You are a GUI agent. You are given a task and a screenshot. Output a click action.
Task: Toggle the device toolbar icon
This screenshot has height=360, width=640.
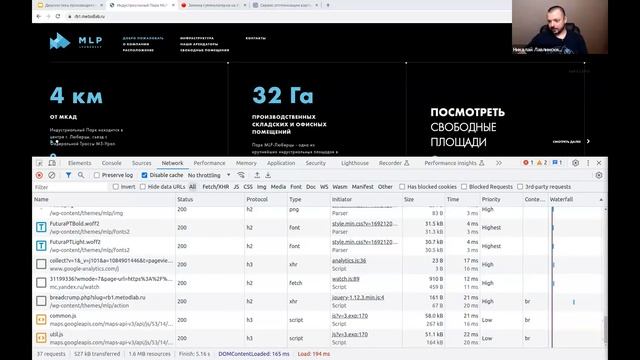point(52,163)
